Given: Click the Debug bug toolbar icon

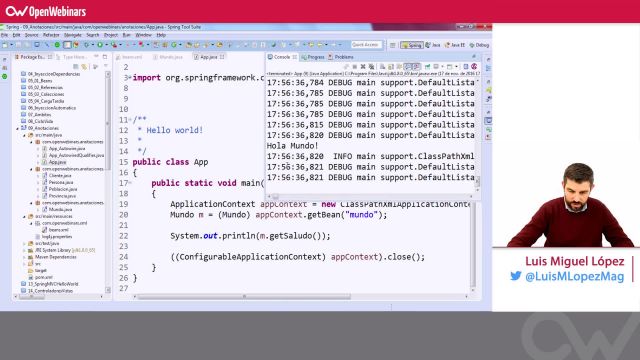Looking at the screenshot, I should pos(87,45).
